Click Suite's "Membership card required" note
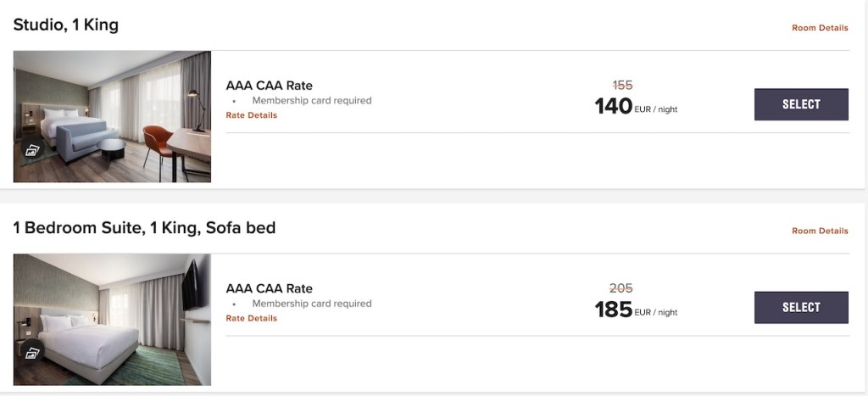Viewport: 868px width, 396px height. pos(311,304)
